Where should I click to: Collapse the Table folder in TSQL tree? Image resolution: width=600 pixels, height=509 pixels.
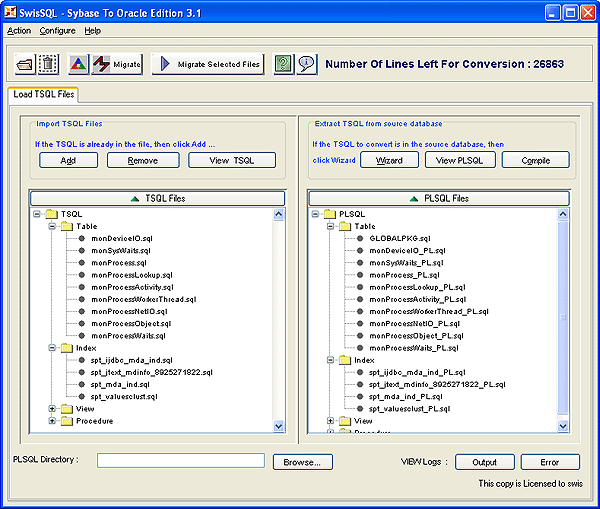(x=52, y=226)
